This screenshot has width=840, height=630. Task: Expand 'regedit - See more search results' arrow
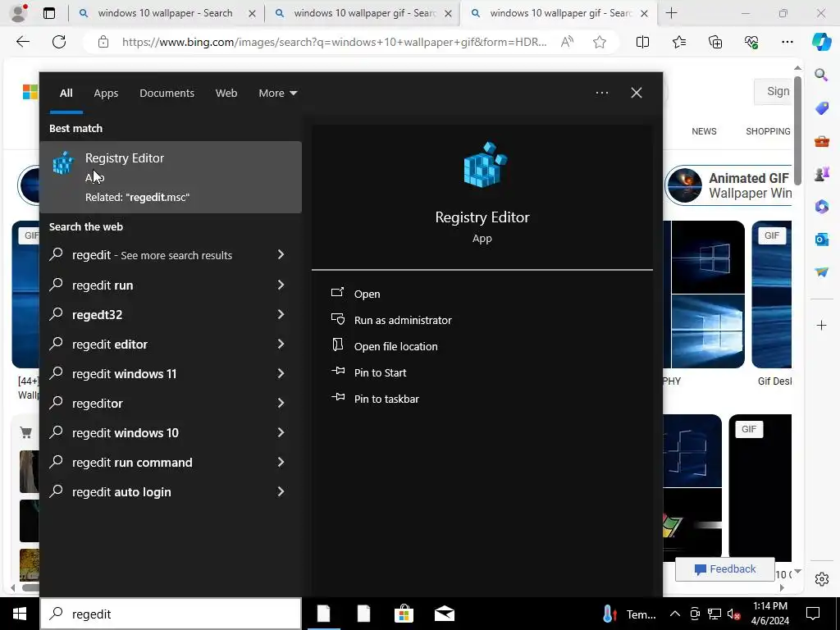(x=281, y=254)
